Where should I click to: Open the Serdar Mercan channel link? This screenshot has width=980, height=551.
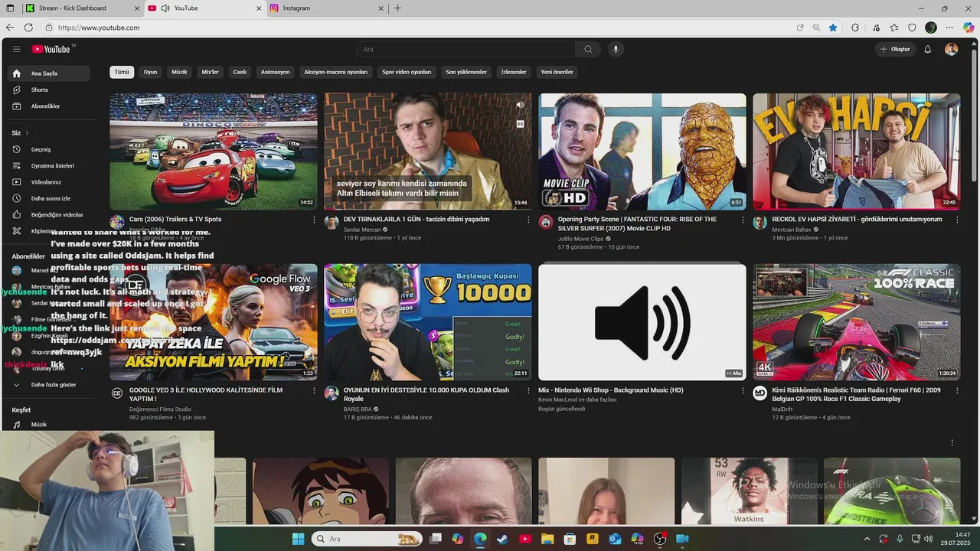tap(362, 230)
